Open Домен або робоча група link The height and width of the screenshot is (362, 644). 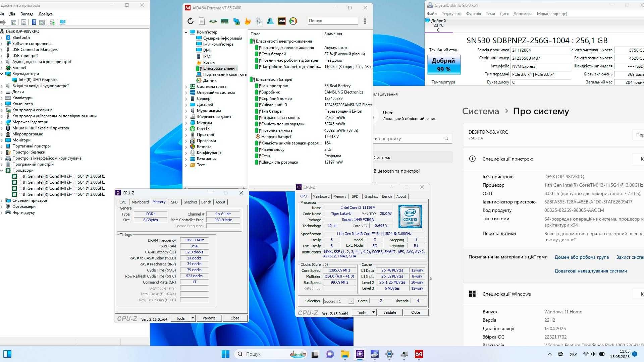coord(581,257)
